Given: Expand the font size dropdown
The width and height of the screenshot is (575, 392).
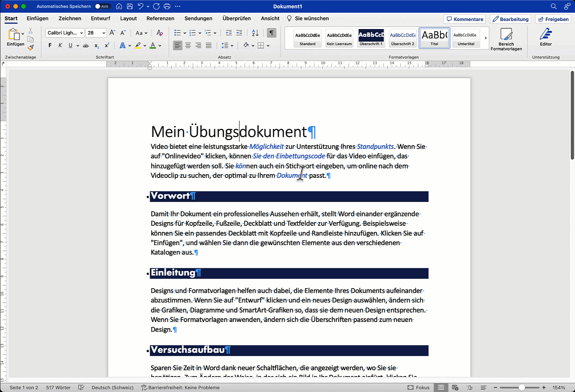Looking at the screenshot, I should [x=104, y=33].
